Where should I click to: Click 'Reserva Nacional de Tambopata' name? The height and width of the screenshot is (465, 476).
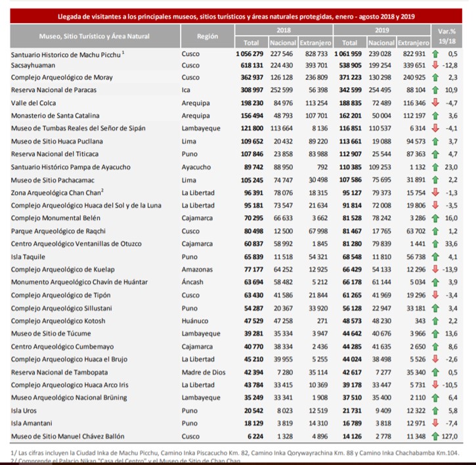[59, 372]
